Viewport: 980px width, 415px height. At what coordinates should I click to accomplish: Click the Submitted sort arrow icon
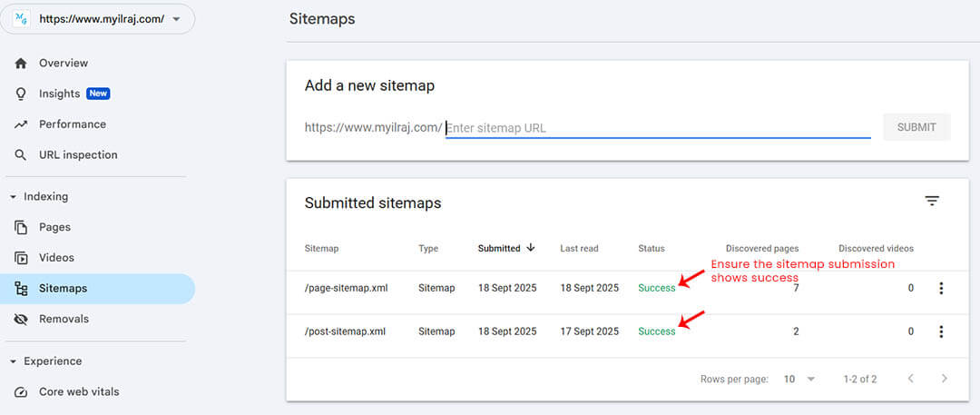[531, 248]
